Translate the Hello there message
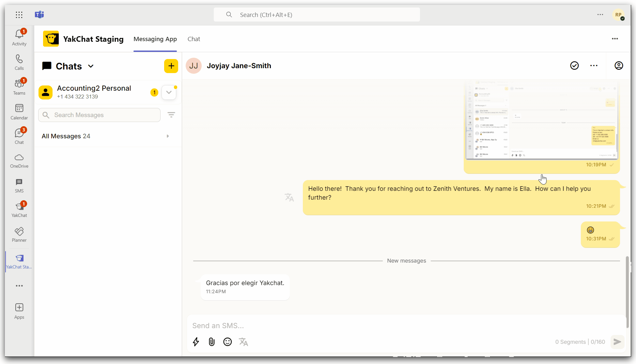This screenshot has height=364, width=636. point(289,197)
